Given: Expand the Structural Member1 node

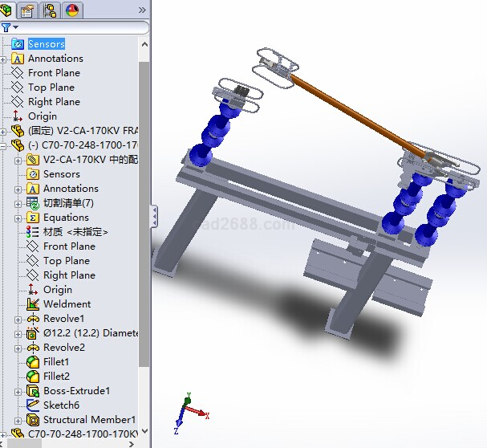Looking at the screenshot, I should click(18, 420).
